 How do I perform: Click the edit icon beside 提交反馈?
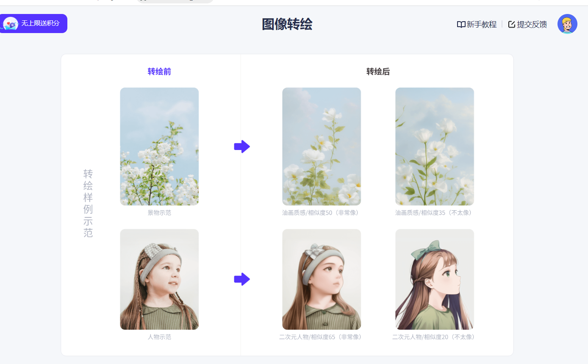click(512, 24)
